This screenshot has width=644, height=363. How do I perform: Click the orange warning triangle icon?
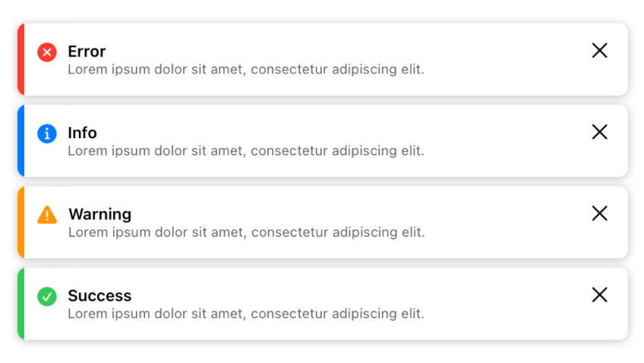(x=47, y=214)
